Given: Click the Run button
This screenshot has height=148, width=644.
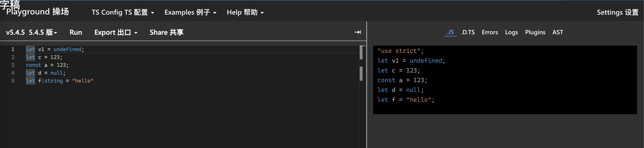Looking at the screenshot, I should click(x=76, y=32).
